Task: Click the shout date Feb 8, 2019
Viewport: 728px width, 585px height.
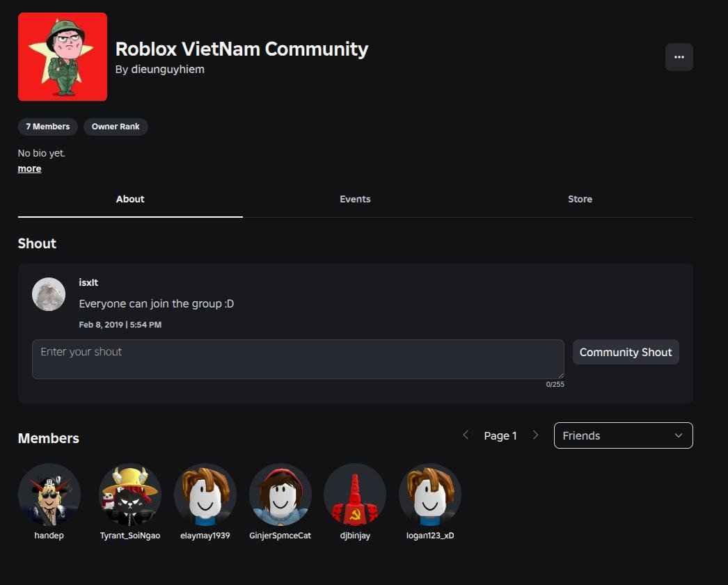Action: 120,325
